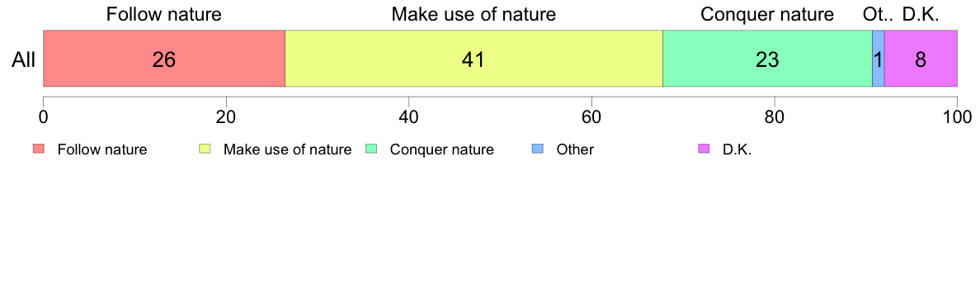Viewport: 980px width, 304px height.
Task: Click the axis tick label 100
Action: [957, 116]
